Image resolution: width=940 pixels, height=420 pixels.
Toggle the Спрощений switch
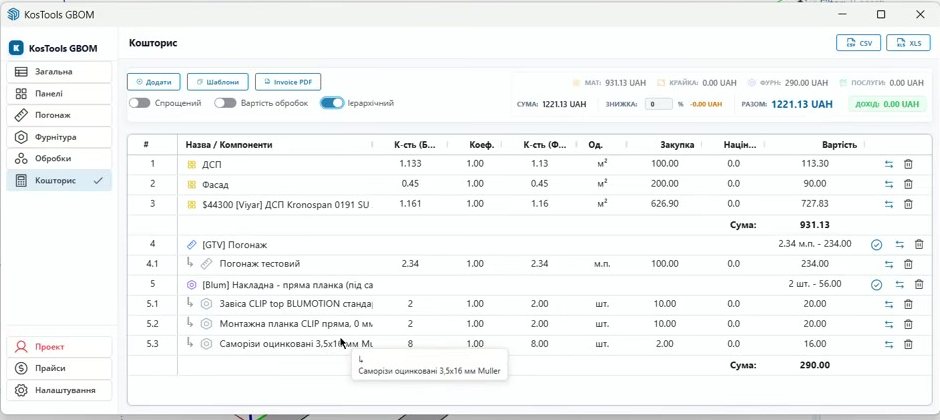(x=140, y=103)
